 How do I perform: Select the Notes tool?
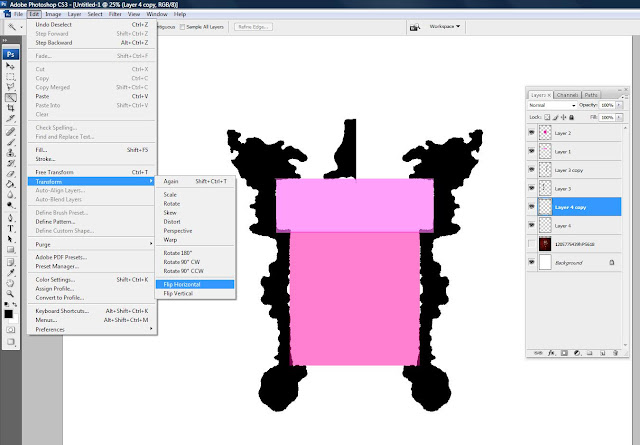click(x=11, y=262)
